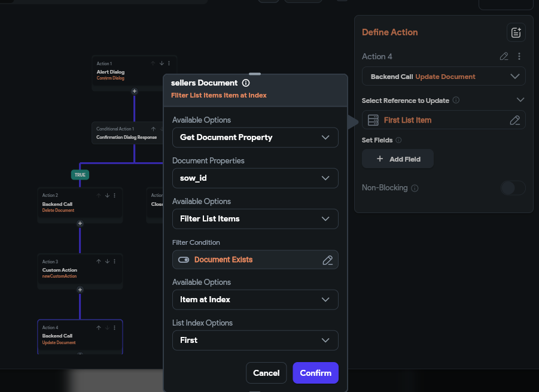Viewport: 539px width, 392px height.
Task: Click info icon next to sellers Document
Action: point(246,83)
